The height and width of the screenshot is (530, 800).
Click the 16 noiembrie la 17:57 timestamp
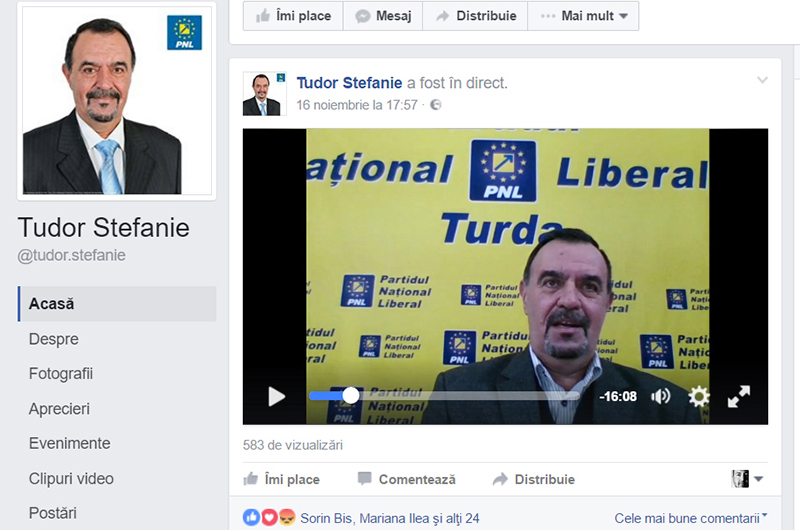pos(357,105)
